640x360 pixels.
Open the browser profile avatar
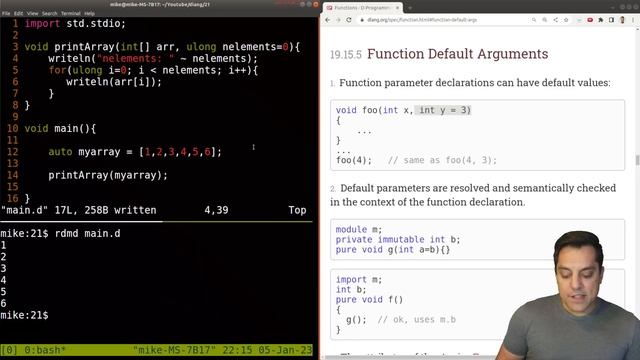pos(622,20)
